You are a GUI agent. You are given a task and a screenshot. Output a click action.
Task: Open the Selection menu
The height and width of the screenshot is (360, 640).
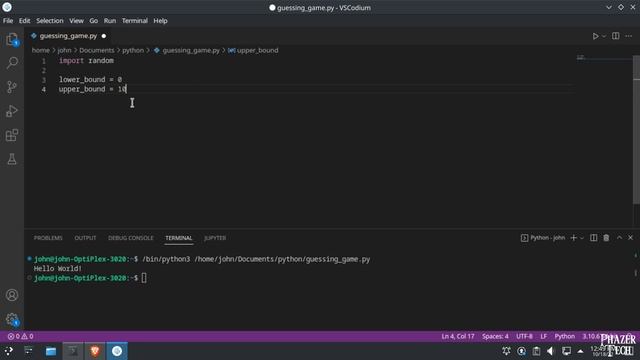(50, 20)
